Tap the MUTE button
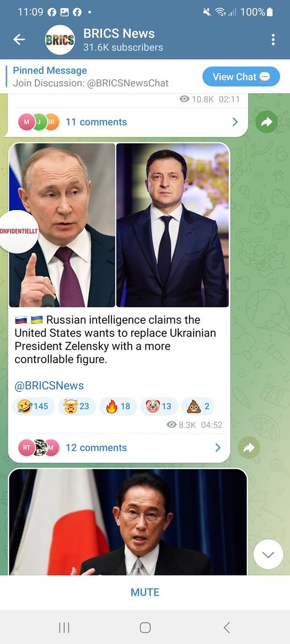Screen dimensions: 290x644 coord(145,592)
